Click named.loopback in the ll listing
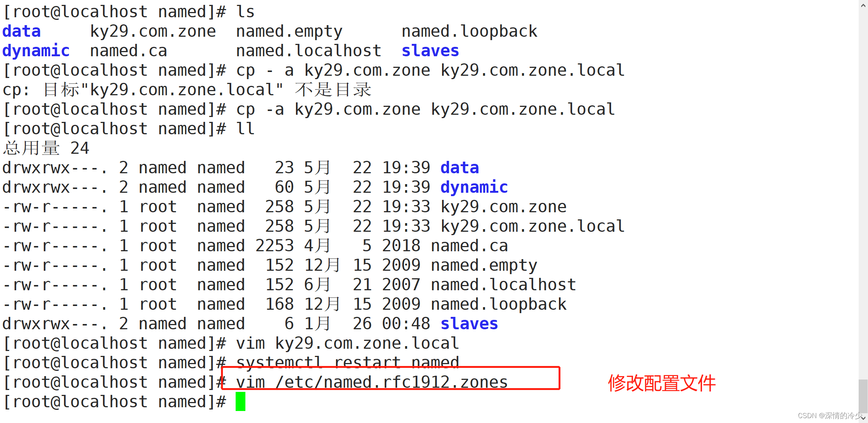Viewport: 868px width, 423px height. point(499,304)
